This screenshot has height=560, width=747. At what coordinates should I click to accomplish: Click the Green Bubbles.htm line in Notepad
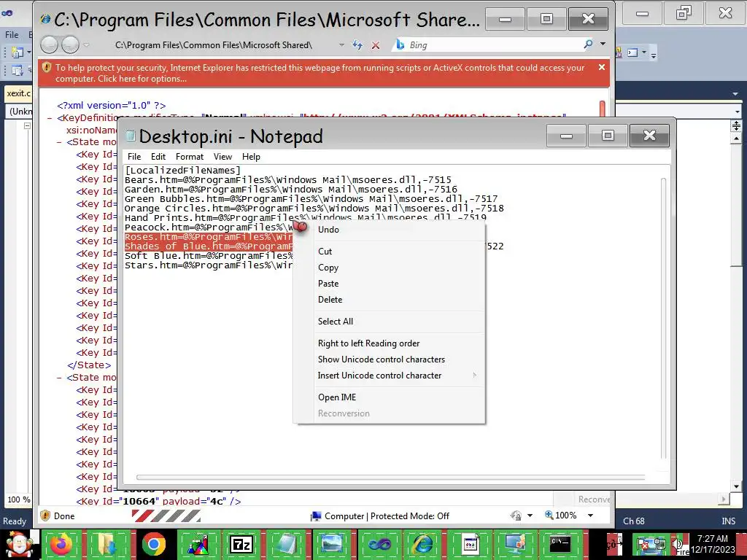311,199
